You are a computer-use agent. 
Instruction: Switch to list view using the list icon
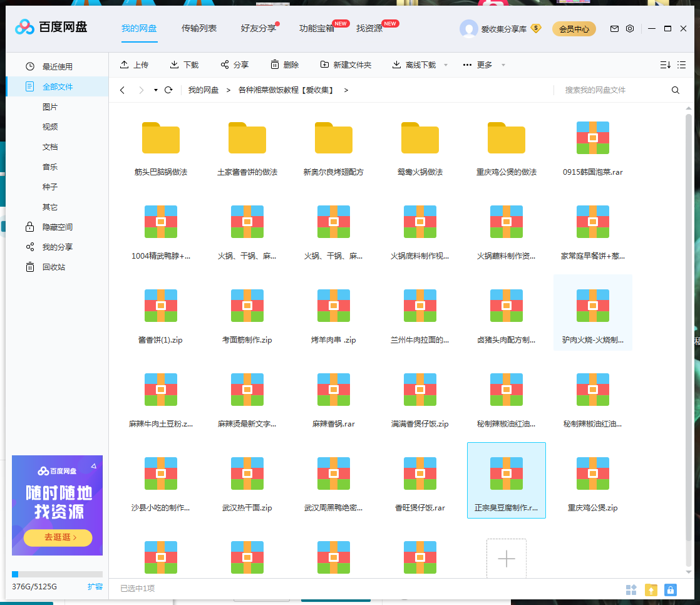[681, 65]
